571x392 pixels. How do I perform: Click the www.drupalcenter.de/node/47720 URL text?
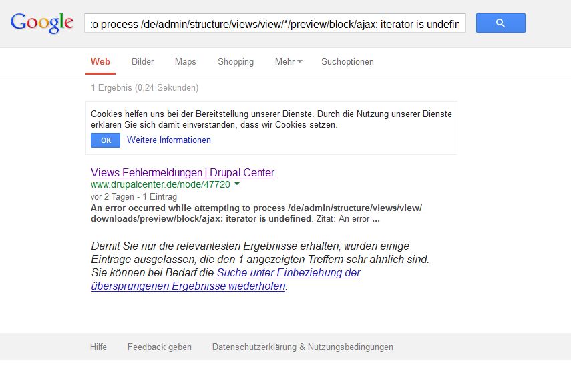pos(160,184)
